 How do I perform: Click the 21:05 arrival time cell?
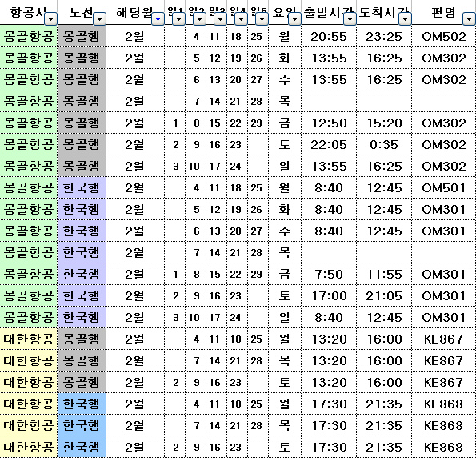tap(384, 296)
